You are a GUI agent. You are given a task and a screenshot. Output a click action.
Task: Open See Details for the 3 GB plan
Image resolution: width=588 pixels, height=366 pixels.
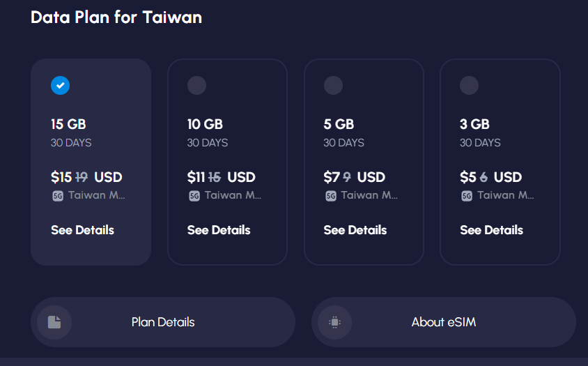click(x=492, y=230)
